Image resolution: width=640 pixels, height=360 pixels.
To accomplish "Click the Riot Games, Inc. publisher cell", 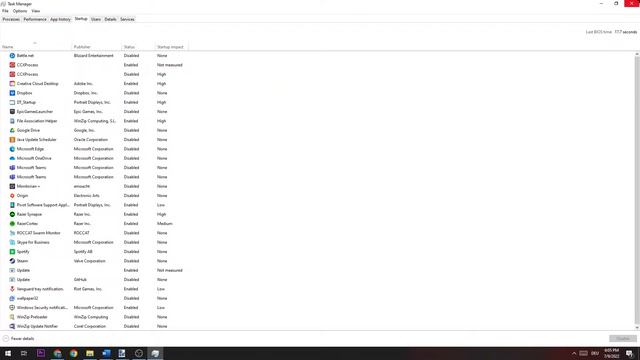I will coord(88,289).
